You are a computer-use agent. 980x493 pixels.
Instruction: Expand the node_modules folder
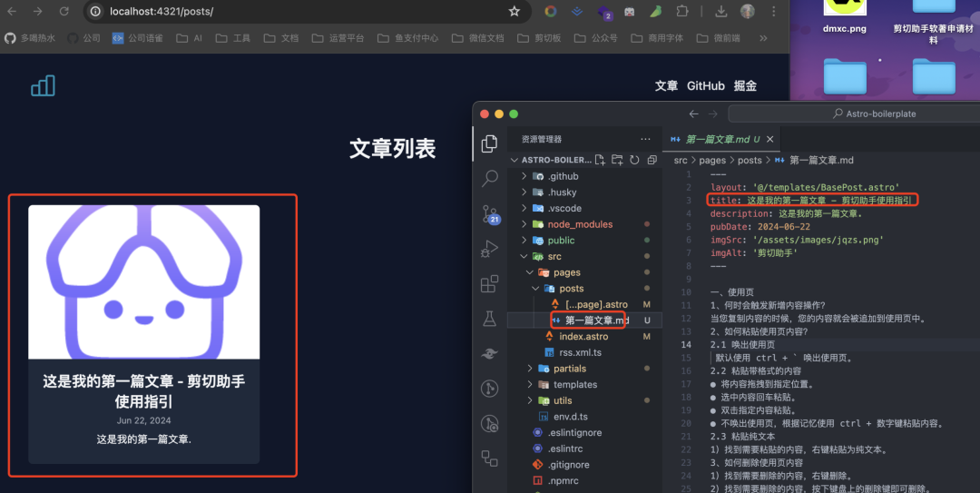tap(580, 224)
